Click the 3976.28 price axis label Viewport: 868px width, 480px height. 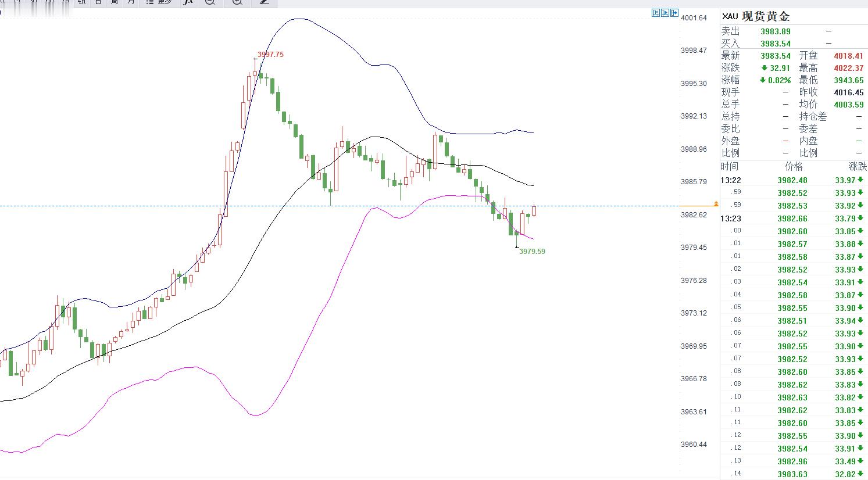[x=694, y=281]
